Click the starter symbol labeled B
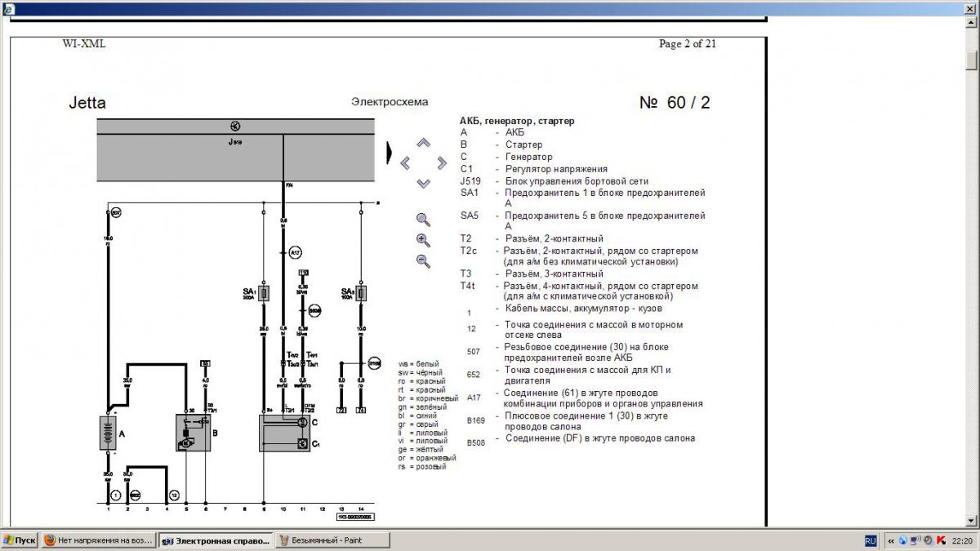The image size is (980, 551). pos(193,433)
